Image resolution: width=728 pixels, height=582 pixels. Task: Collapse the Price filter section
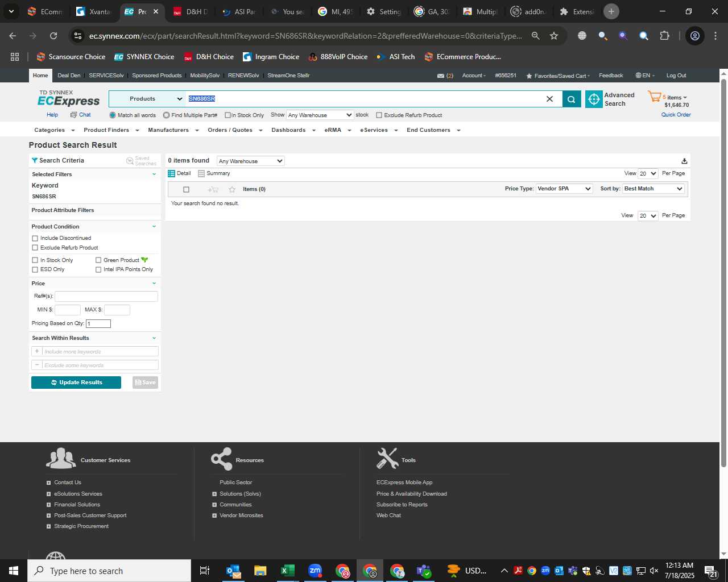pos(154,284)
